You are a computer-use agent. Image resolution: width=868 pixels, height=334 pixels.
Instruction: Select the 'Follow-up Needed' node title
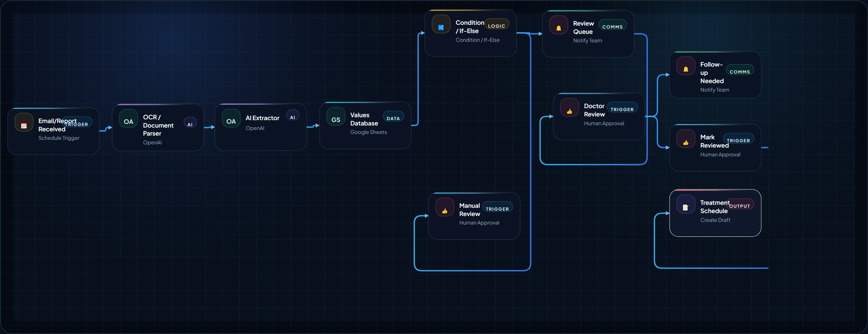[712, 73]
